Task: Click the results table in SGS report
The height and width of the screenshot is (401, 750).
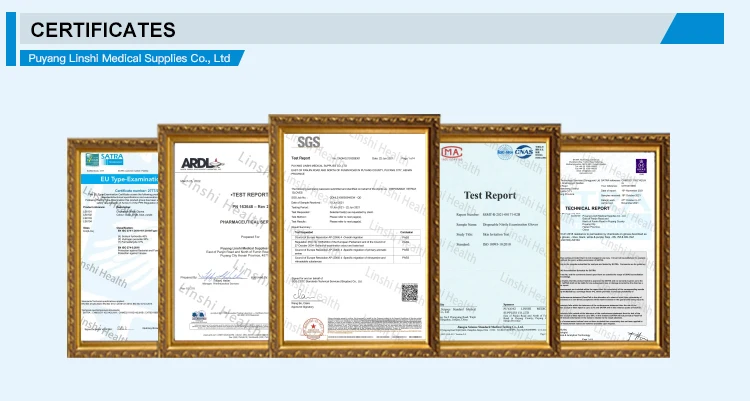Action: click(356, 247)
